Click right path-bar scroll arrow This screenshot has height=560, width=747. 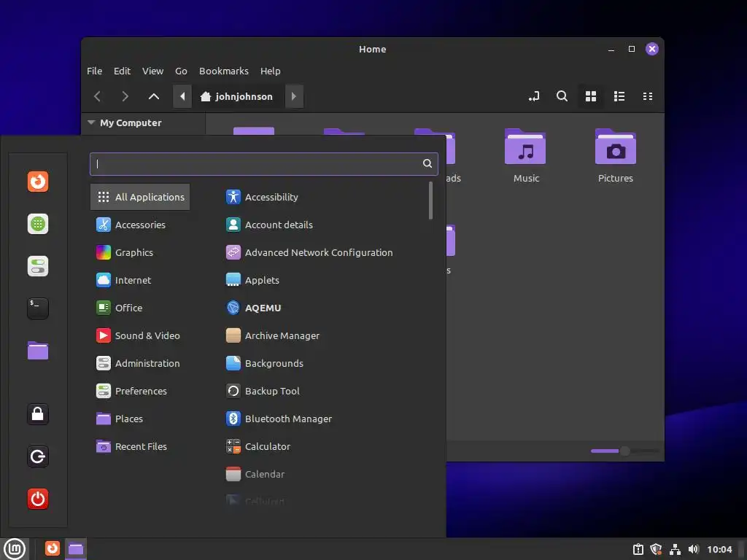pos(294,96)
